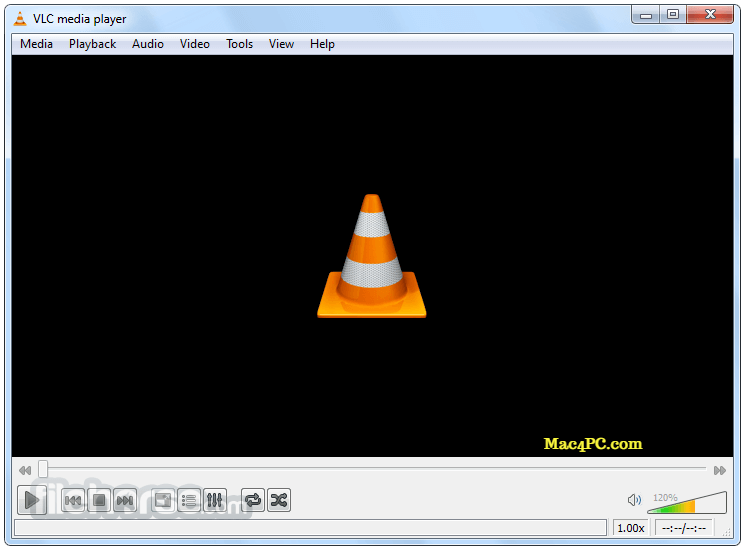
Task: Open the Help menu
Action: tap(322, 44)
